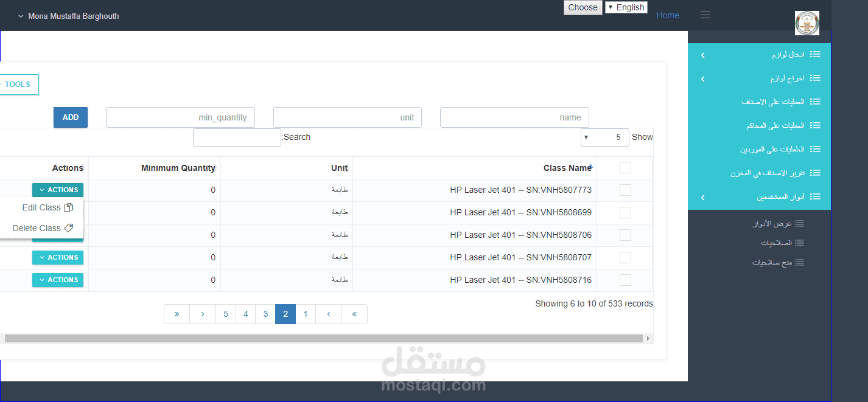
Task: Click 'Showing 6 to 10 of 533 records' text
Action: pyautogui.click(x=594, y=303)
